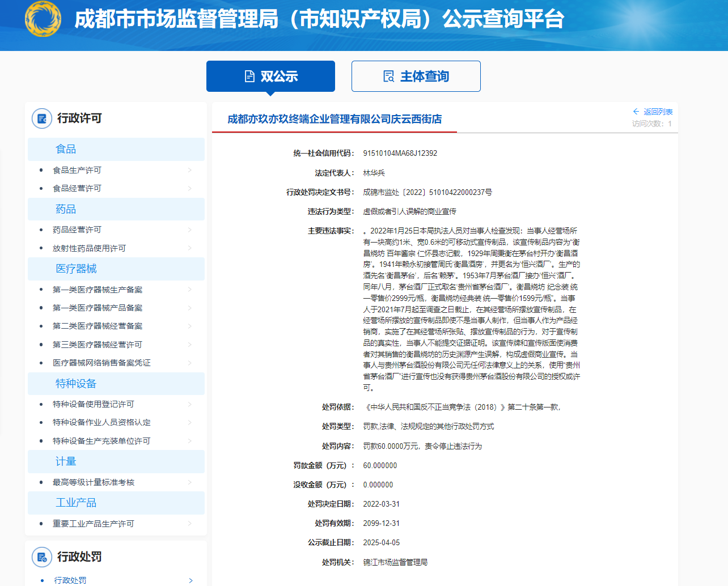Screen dimensions: 728x586
Task: Expand chevron next to 药品经营许可
Action: point(189,230)
